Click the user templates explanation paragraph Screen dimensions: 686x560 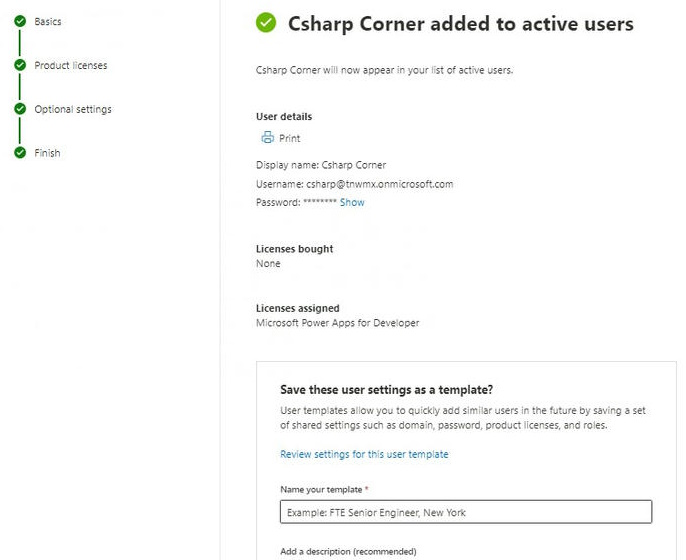[x=463, y=418]
